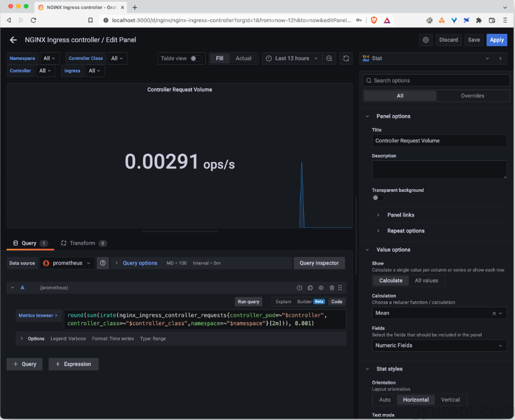Expand Repeat options section

click(x=405, y=231)
